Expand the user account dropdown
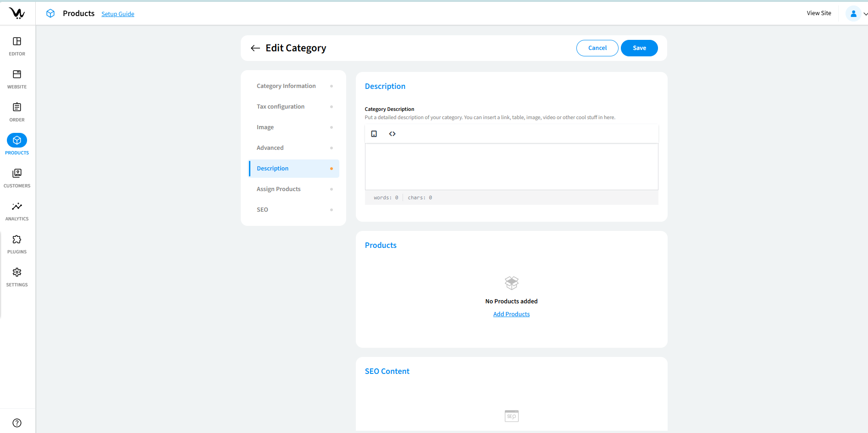This screenshot has width=868, height=433. click(857, 14)
